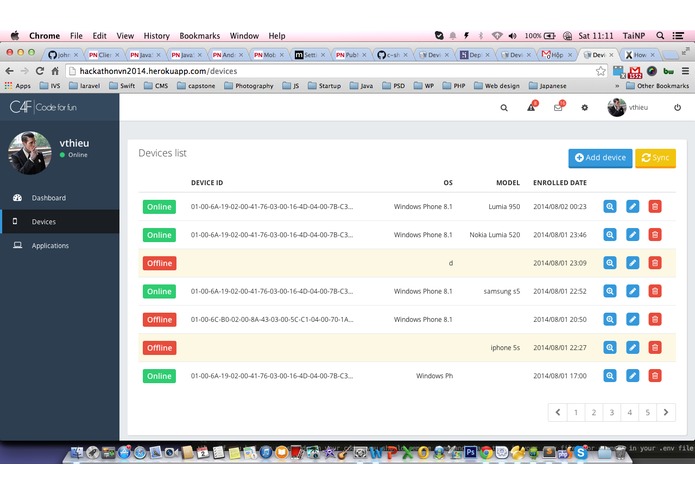Go to page 1 of devices

[x=576, y=412]
